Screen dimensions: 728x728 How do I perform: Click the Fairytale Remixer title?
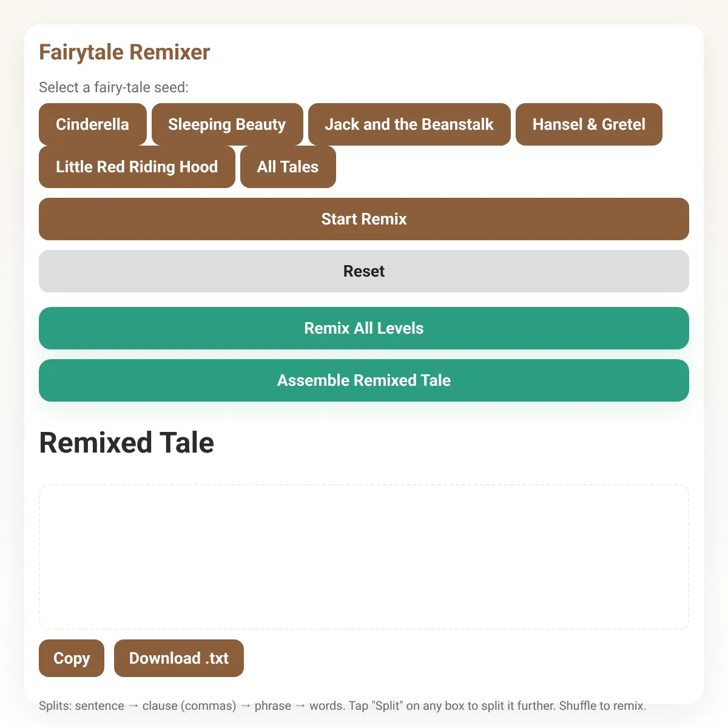point(124,52)
